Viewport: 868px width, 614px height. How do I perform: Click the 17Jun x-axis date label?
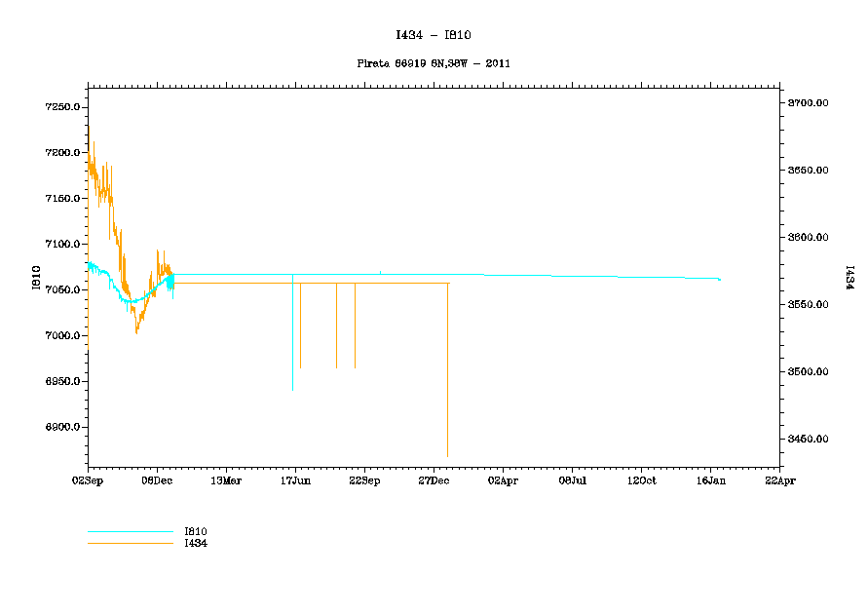[294, 480]
